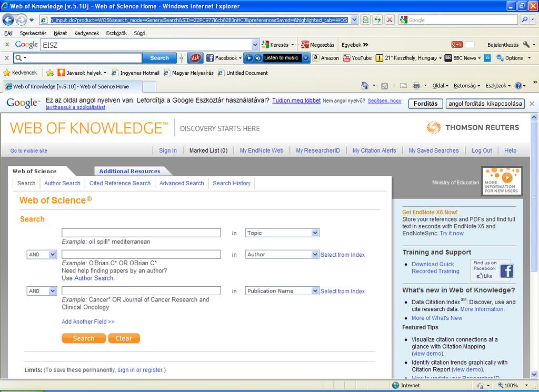The image size is (539, 392).
Task: Open the Publication Name field dropdown
Action: point(315,291)
